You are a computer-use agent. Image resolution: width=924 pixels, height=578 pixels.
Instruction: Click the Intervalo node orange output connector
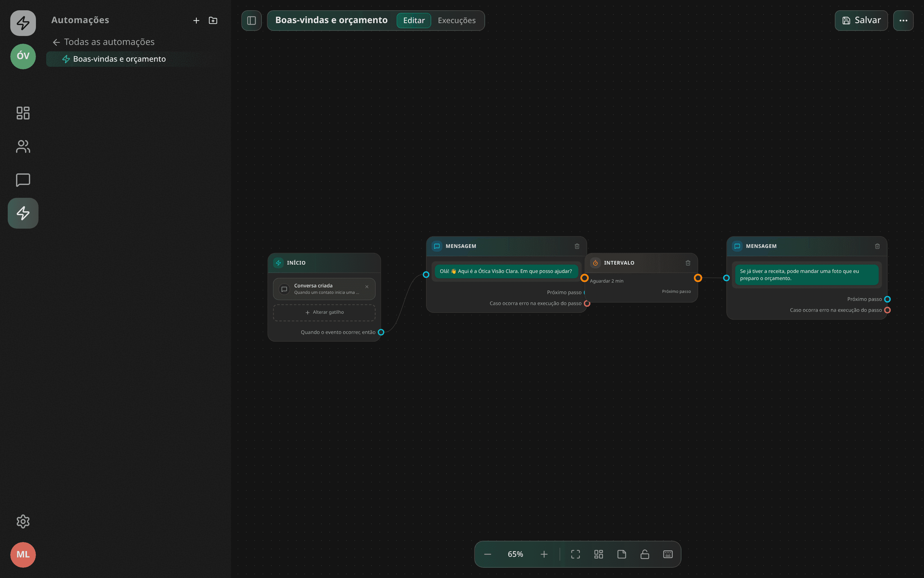point(698,278)
